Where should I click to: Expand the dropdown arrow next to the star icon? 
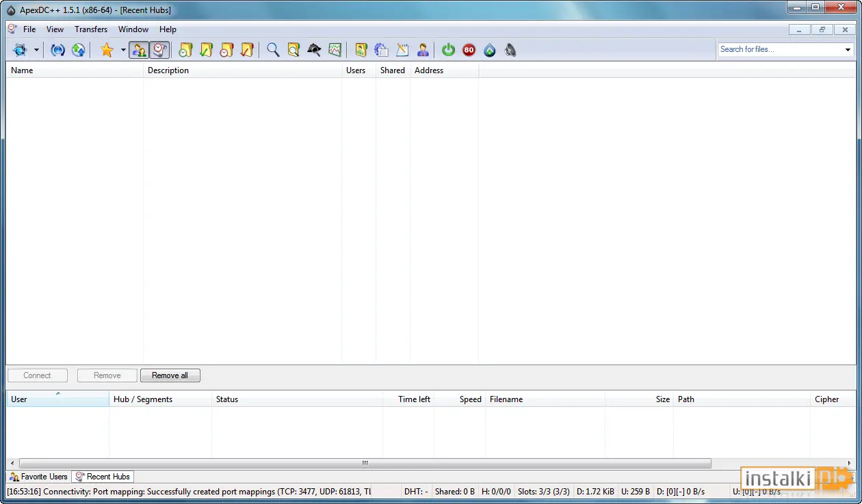(x=123, y=50)
